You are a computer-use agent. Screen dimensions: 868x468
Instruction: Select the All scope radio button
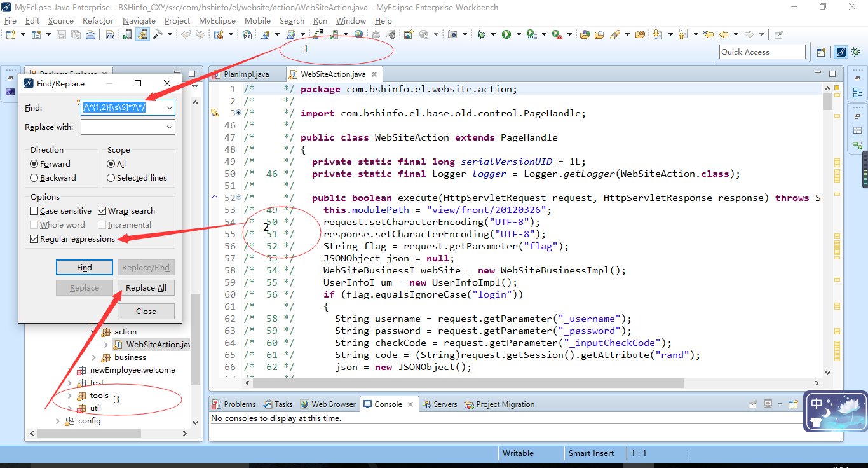(x=111, y=163)
